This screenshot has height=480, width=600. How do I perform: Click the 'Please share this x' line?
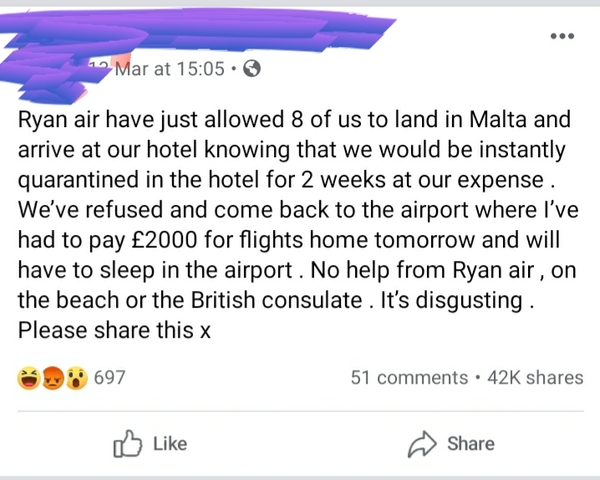pyautogui.click(x=115, y=330)
